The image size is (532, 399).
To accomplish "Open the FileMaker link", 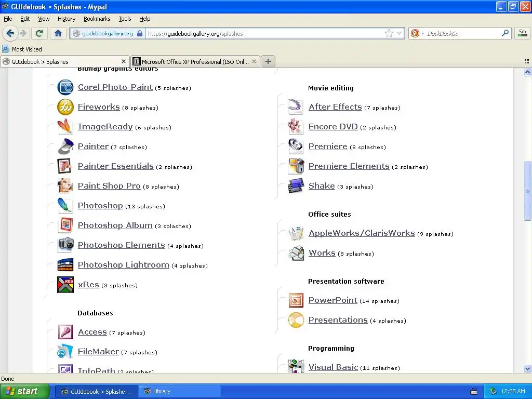I will [98, 351].
